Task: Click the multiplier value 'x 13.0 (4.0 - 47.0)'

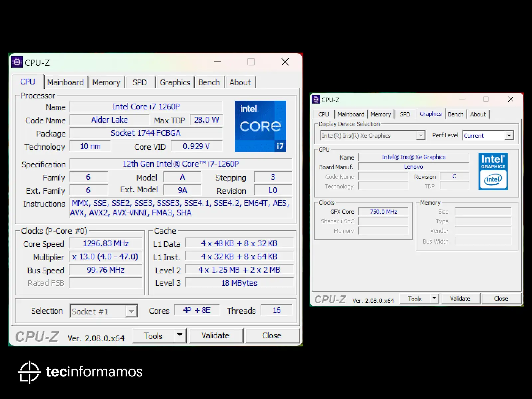Action: click(106, 257)
